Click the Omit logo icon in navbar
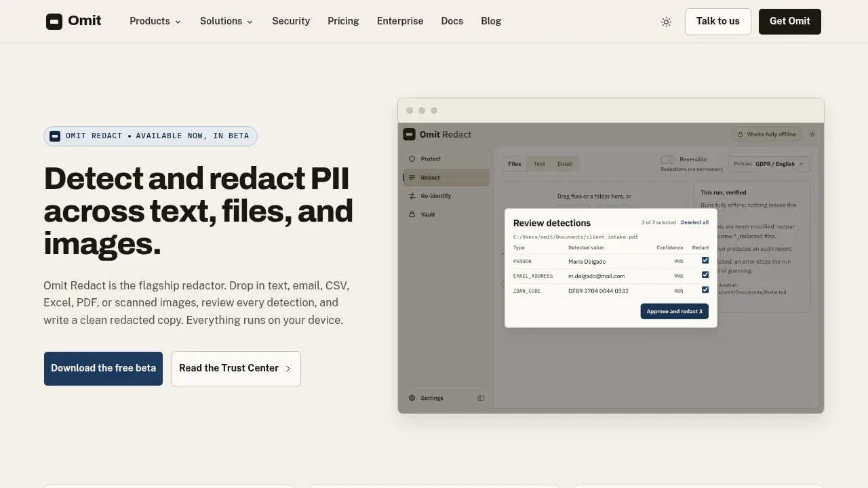This screenshot has width=868, height=488. tap(54, 22)
